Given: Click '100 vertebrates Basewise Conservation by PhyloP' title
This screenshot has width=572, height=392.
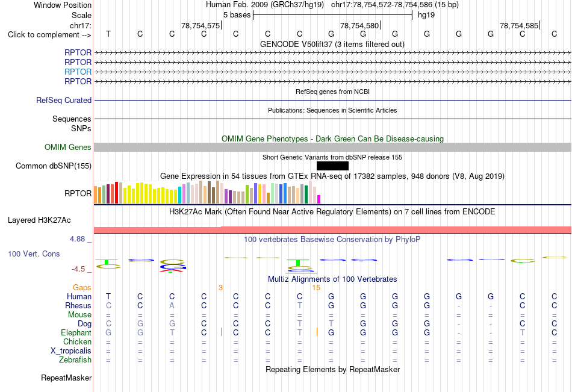Looking at the screenshot, I should [x=332, y=240].
